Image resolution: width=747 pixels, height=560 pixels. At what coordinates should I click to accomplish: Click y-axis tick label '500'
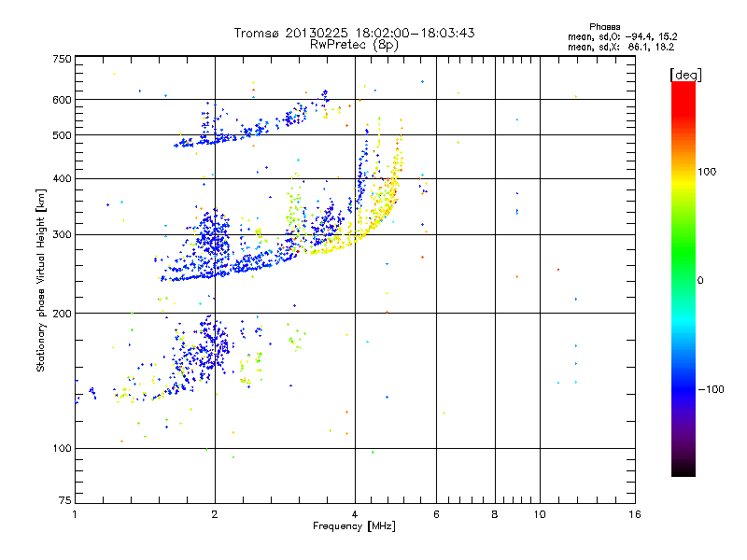click(62, 135)
